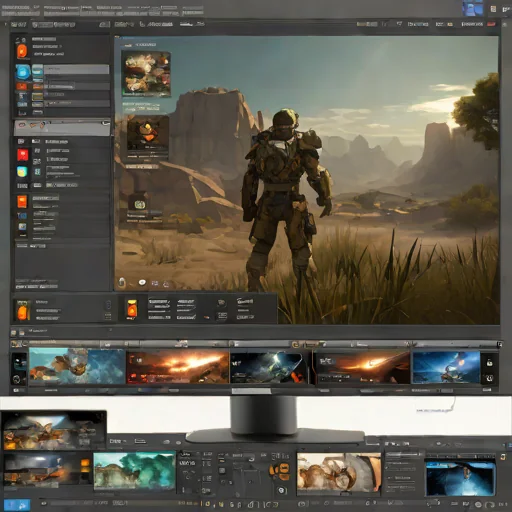
Task: Click the orange ring marker on timeline ruler
Action: click(295, 345)
